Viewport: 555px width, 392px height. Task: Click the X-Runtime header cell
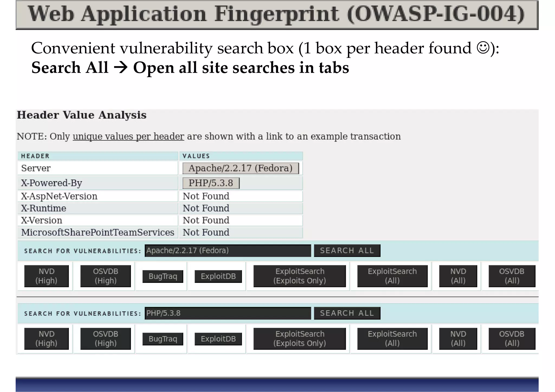pos(98,208)
